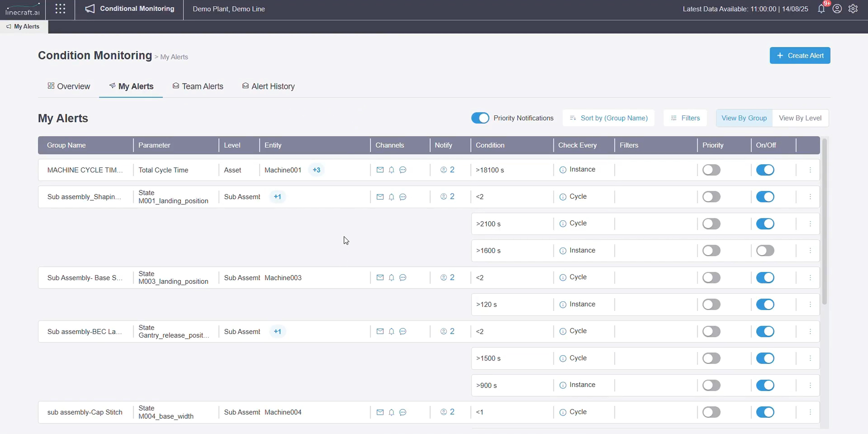The width and height of the screenshot is (868, 434).
Task: Click chat channel icon in Sub Assembly- Base S row
Action: coord(403,278)
